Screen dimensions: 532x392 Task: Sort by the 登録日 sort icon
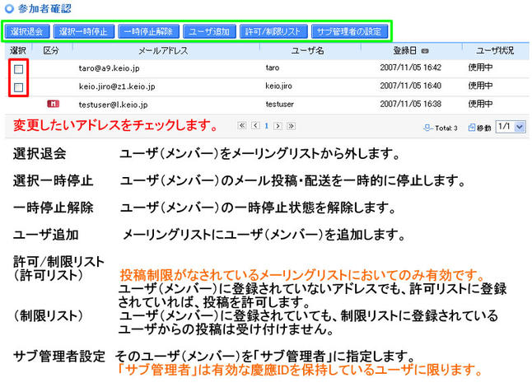click(x=425, y=51)
